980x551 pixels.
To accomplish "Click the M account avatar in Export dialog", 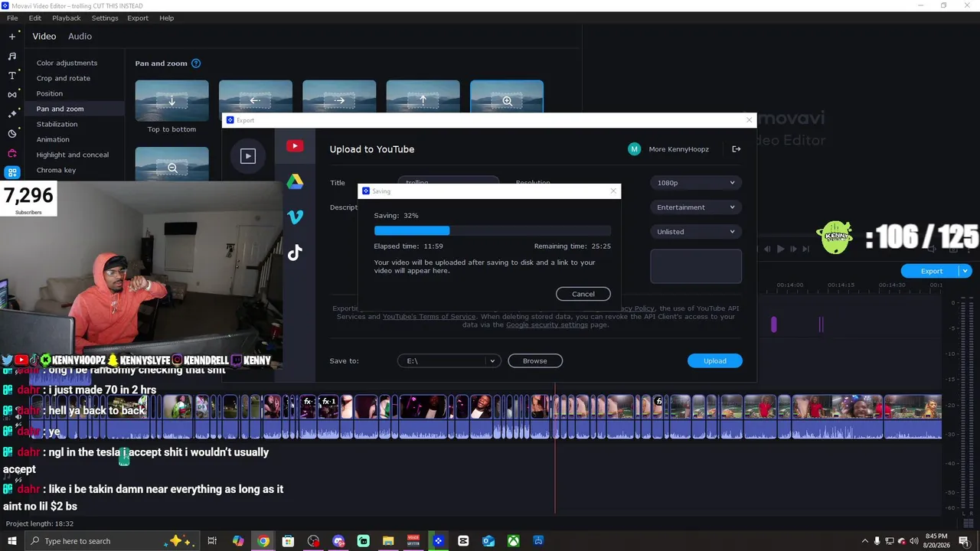I will tap(634, 149).
